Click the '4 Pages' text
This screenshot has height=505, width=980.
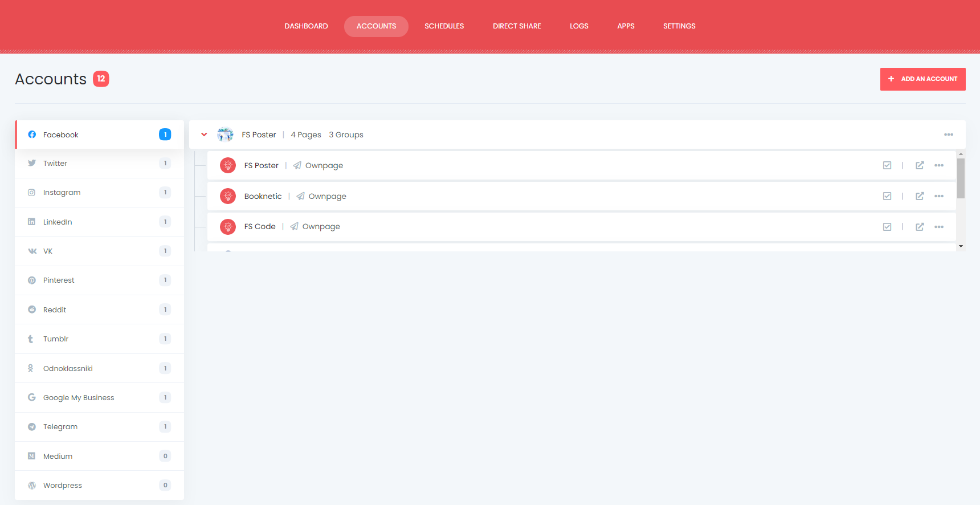tap(306, 135)
